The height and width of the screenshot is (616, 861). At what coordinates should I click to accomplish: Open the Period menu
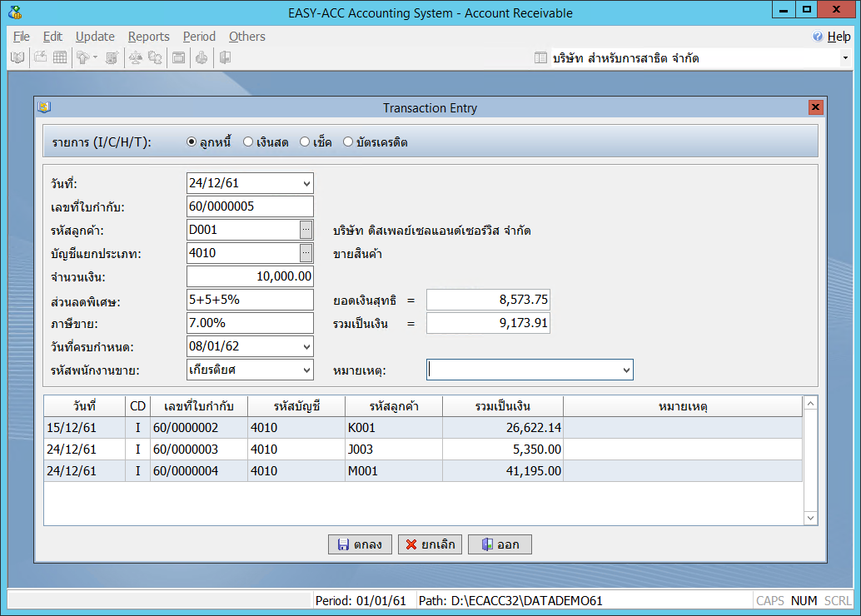[199, 37]
